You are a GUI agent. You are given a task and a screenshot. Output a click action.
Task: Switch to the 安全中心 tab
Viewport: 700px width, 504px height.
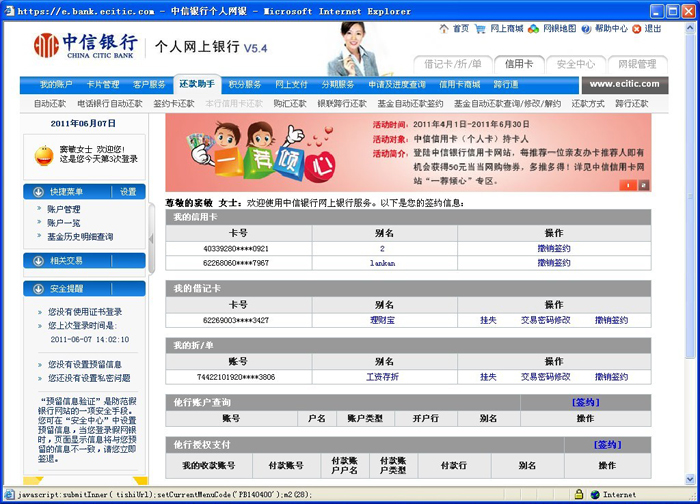click(x=575, y=64)
